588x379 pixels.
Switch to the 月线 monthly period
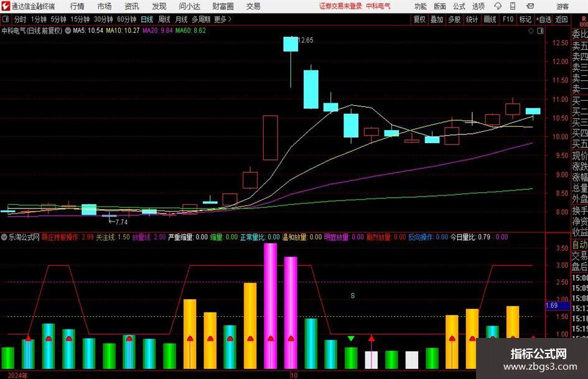[182, 19]
